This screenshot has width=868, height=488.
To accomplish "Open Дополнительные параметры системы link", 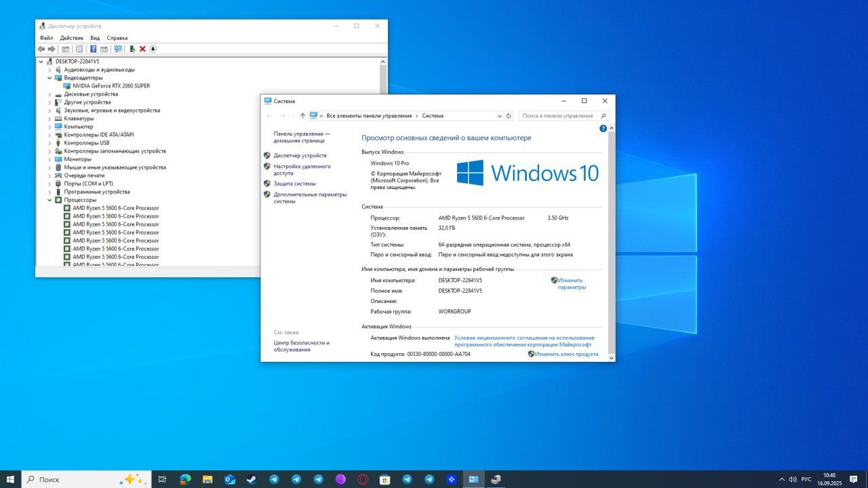I will tap(310, 198).
